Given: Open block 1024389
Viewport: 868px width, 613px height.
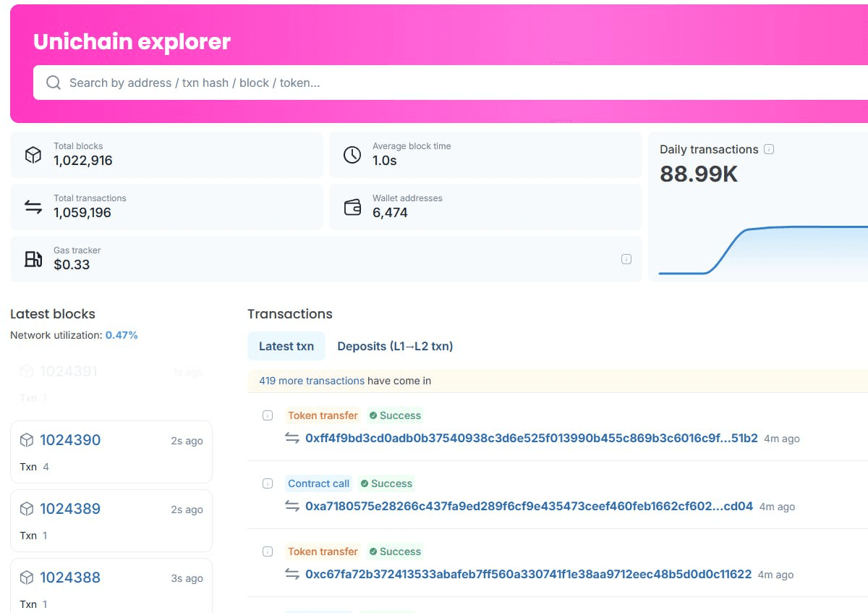Looking at the screenshot, I should click(70, 509).
